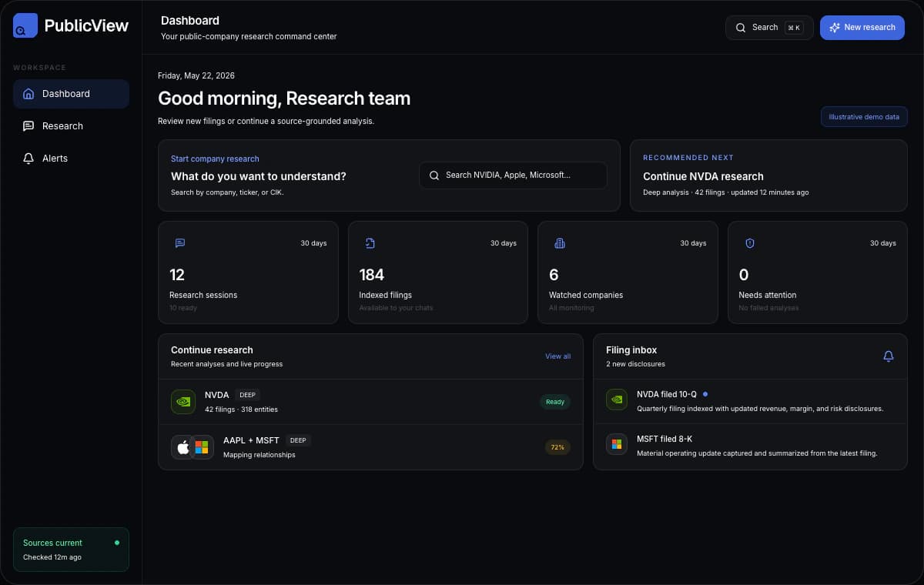Open the MSFT filed 8-K item
924x585 pixels.
pyautogui.click(x=751, y=446)
